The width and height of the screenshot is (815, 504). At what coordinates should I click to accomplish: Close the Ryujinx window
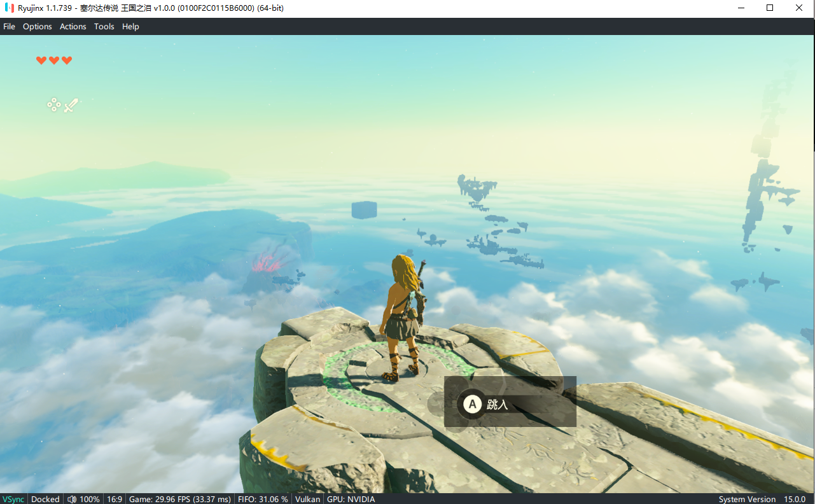click(799, 8)
